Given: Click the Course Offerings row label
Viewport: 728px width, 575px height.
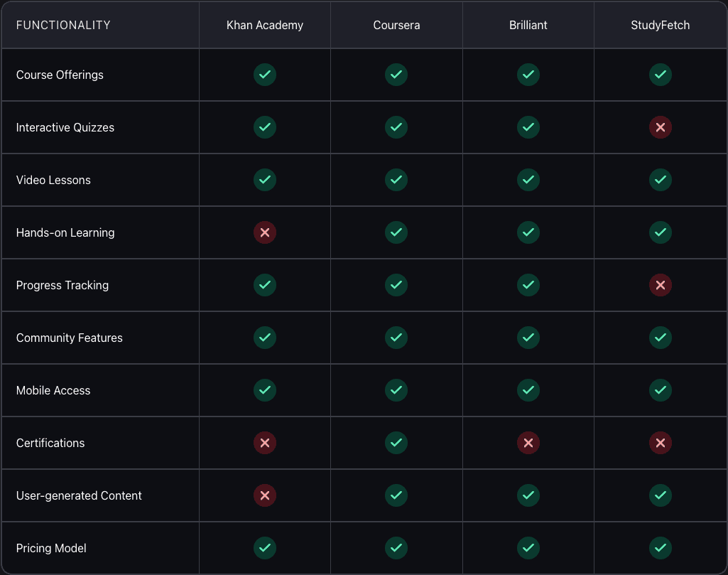Looking at the screenshot, I should click(60, 75).
